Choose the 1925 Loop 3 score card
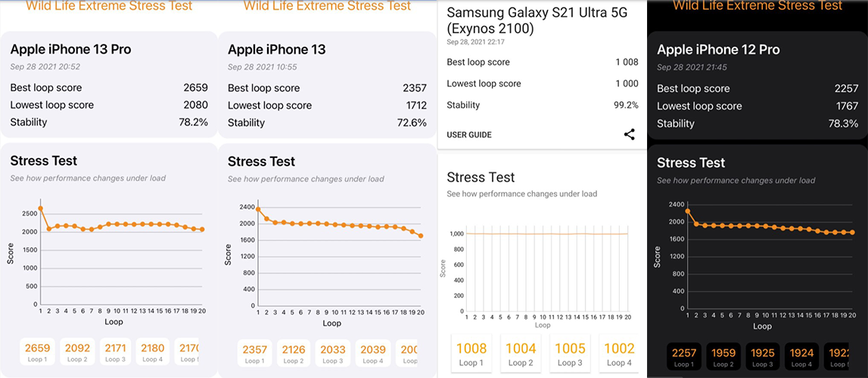Image resolution: width=868 pixels, height=378 pixels. click(763, 357)
